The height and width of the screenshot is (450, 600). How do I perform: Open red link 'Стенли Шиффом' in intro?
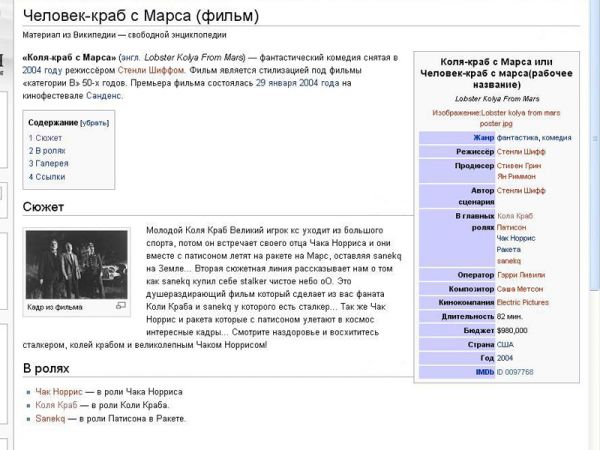click(151, 70)
